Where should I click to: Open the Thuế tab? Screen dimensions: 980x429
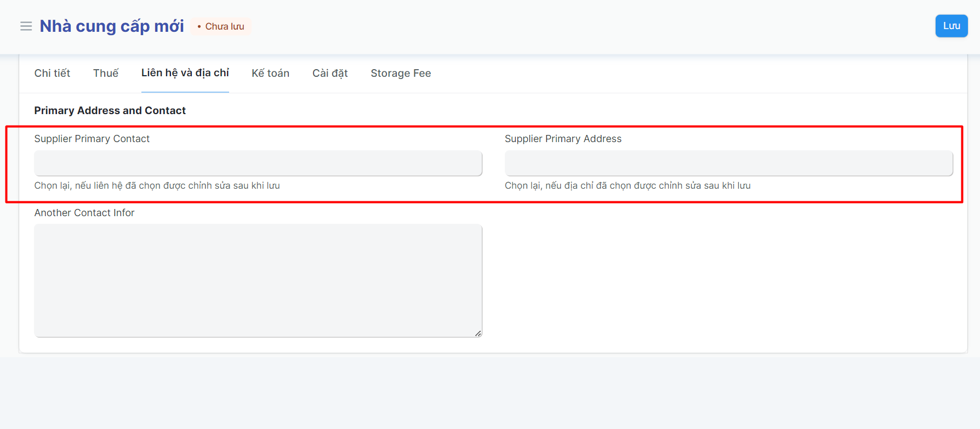coord(106,73)
